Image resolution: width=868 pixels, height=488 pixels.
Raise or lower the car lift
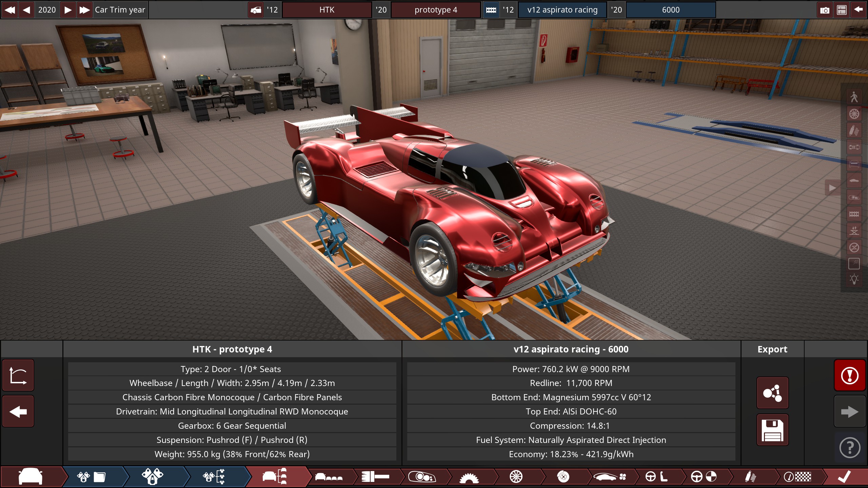(854, 231)
